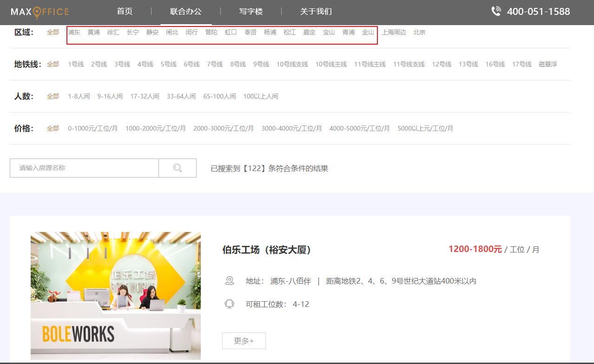Open the 伯乐工场 reception photo thumbnail

[x=116, y=296]
